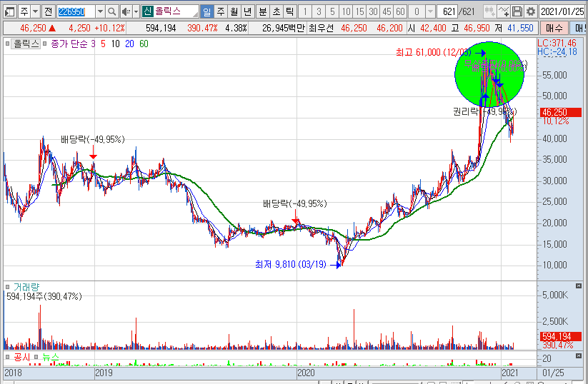Viewport: 588px width, 384px height.
Task: Switch to monthly (월) chart period
Action: 234,11
